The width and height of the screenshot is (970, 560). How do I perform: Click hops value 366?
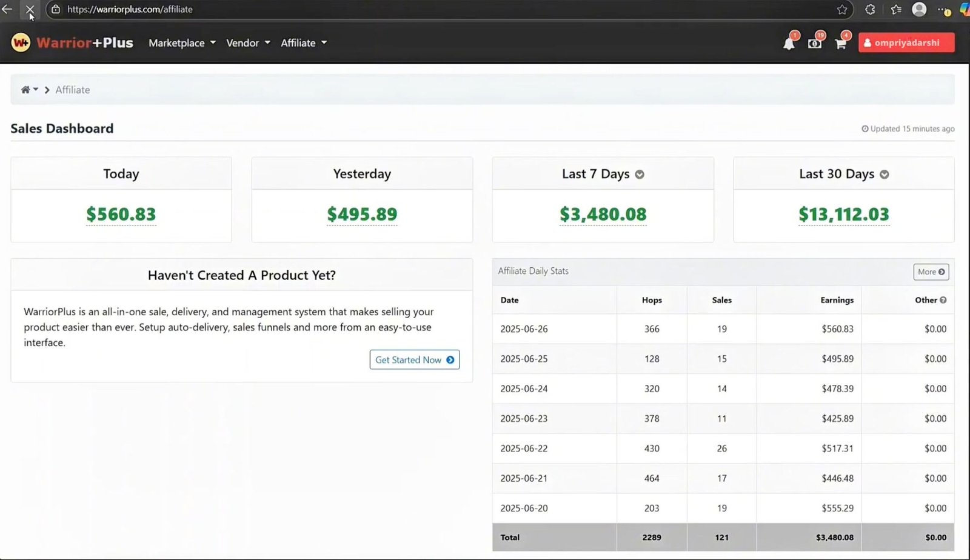652,329
